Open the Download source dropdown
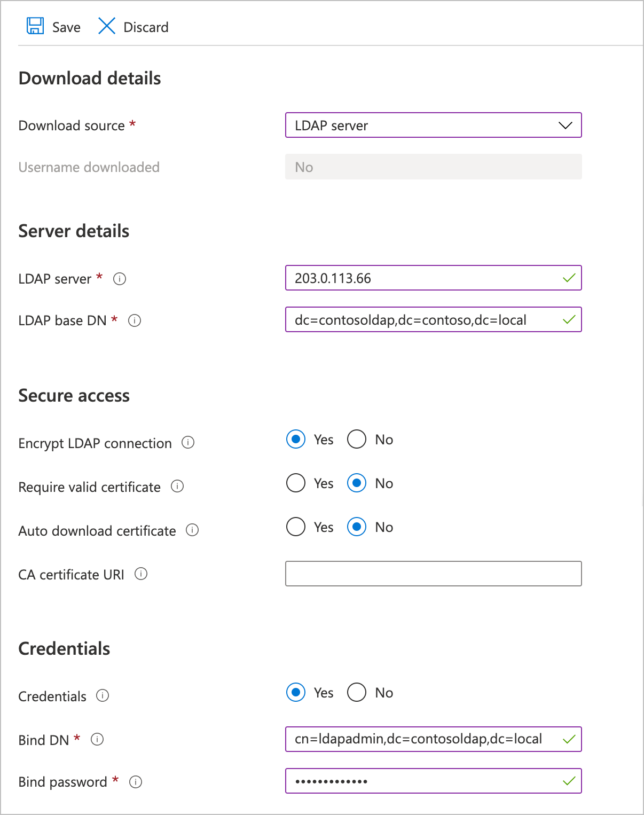The width and height of the screenshot is (644, 815). (566, 126)
